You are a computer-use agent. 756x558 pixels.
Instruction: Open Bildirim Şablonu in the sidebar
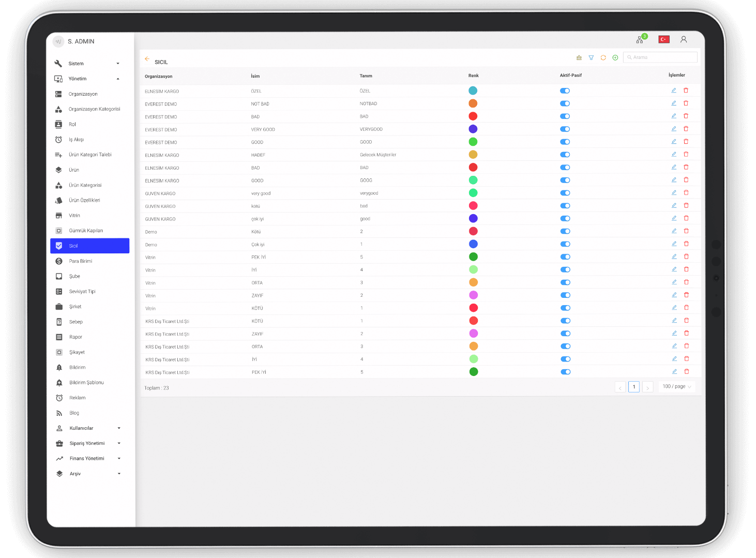coord(89,383)
